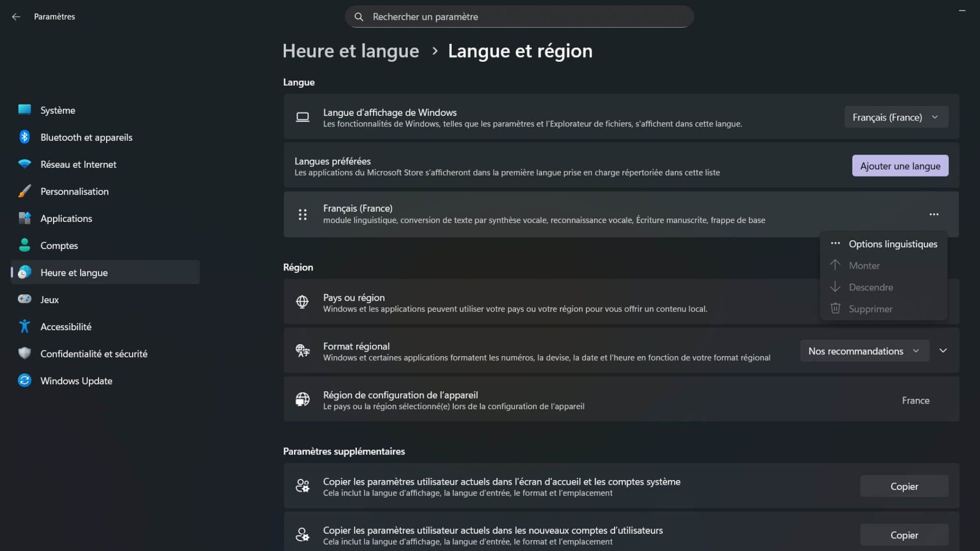The width and height of the screenshot is (980, 551).
Task: Click the Rechercher un paramètre search field
Action: point(519,16)
